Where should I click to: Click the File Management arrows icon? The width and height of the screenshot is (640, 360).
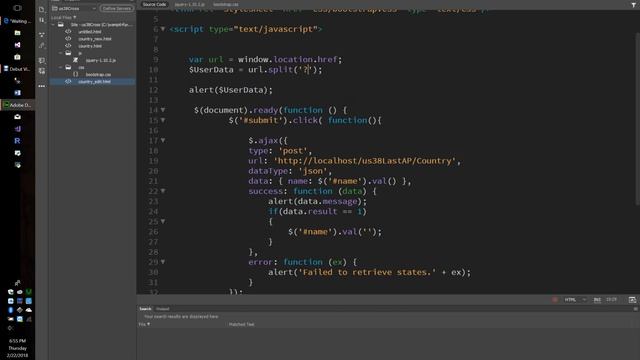(x=42, y=20)
